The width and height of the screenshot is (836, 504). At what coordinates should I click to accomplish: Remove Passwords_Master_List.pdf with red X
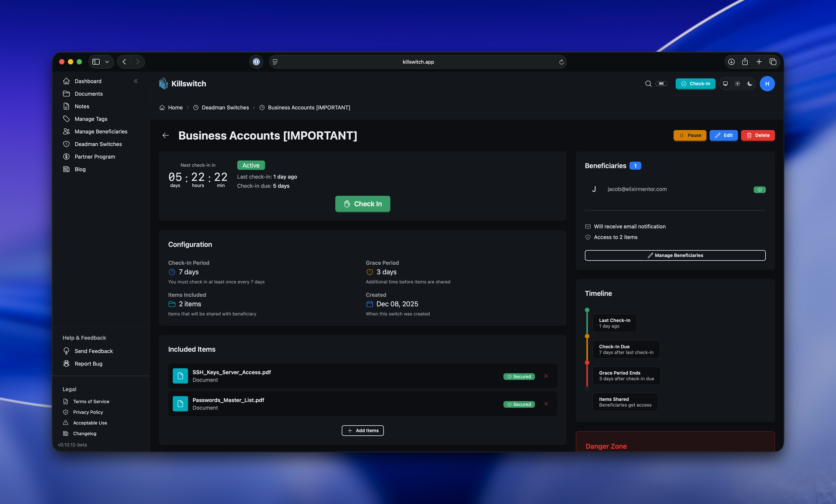(x=546, y=404)
